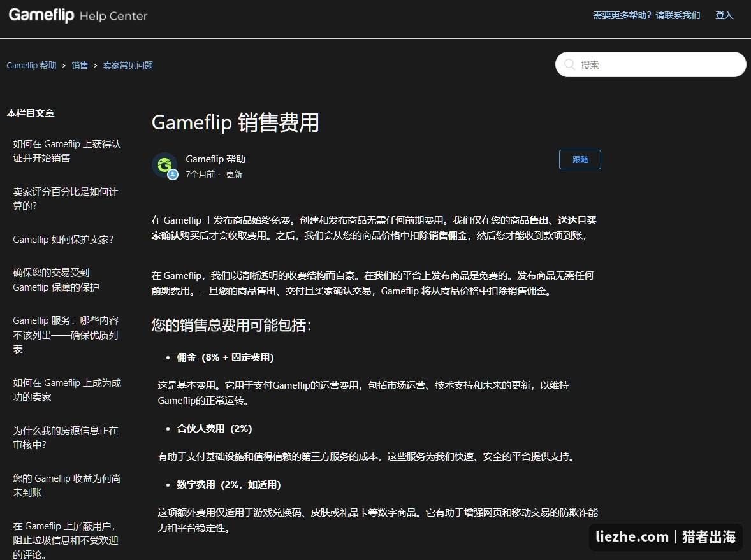The width and height of the screenshot is (751, 560).
Task: Click paragraph starting 这项额外费用仅适用于
Action: 378,520
